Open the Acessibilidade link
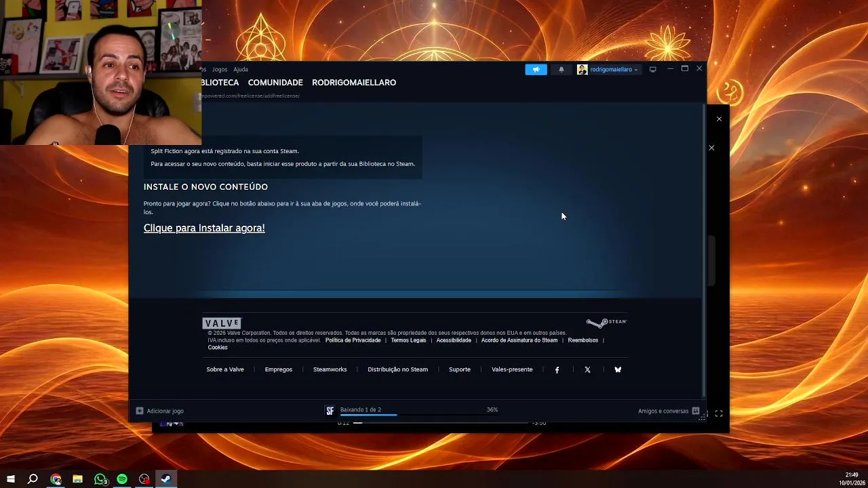868x488 pixels. 454,340
